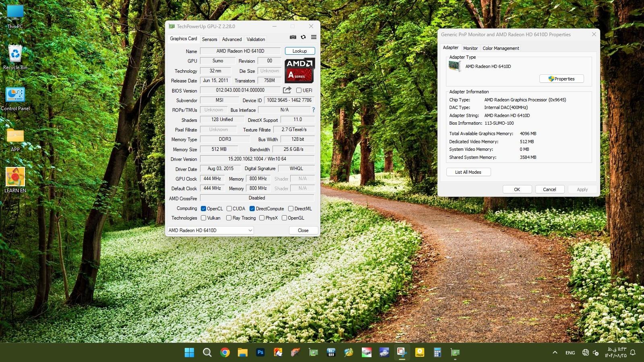Viewport: 644px width, 362px height.
Task: Enable the Vulkan checkbox
Action: pyautogui.click(x=204, y=218)
